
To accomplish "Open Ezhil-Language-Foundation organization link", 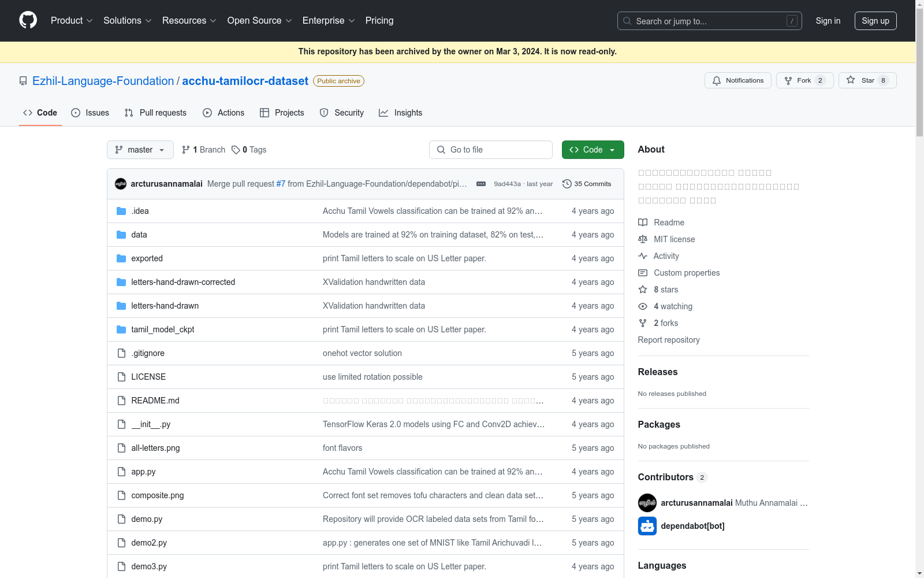I will click(x=103, y=81).
